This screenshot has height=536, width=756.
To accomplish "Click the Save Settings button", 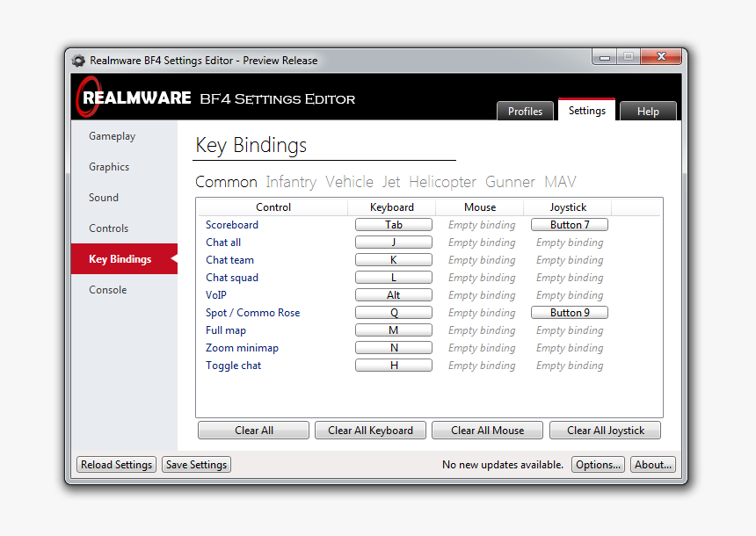I will (196, 465).
